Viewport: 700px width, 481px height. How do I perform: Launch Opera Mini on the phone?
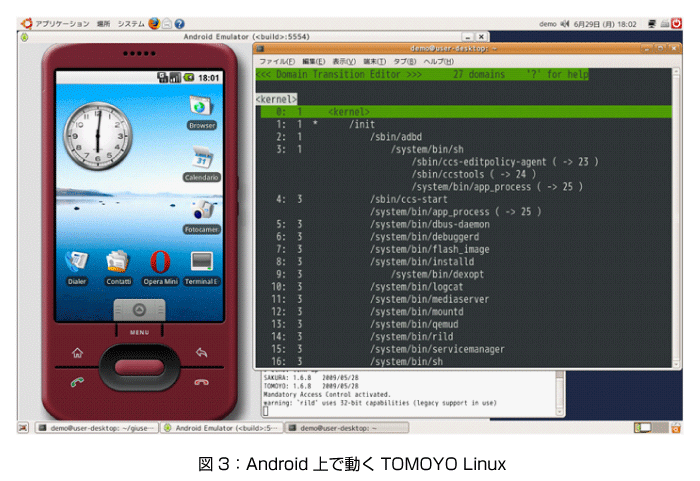tap(160, 268)
